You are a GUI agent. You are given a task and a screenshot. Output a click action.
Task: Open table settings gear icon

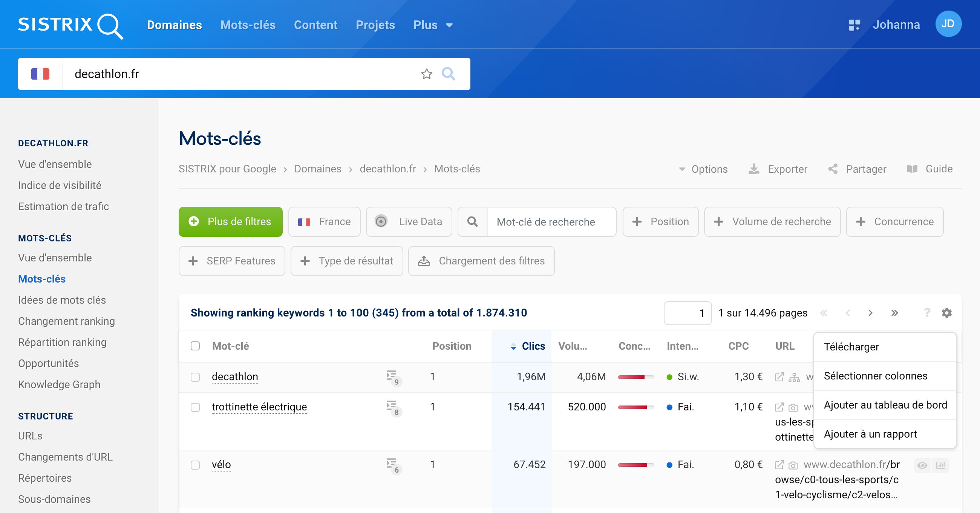(x=946, y=313)
